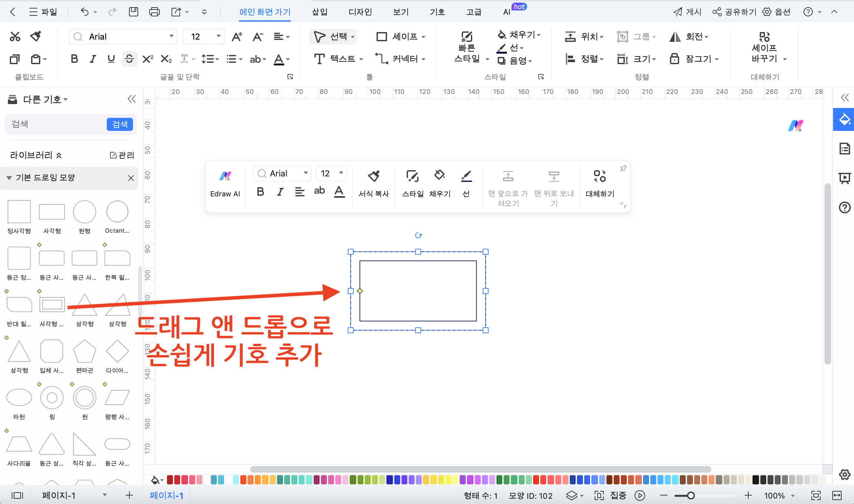Click 옵션 options button
Viewport: 854px width, 504px height.
coord(776,12)
